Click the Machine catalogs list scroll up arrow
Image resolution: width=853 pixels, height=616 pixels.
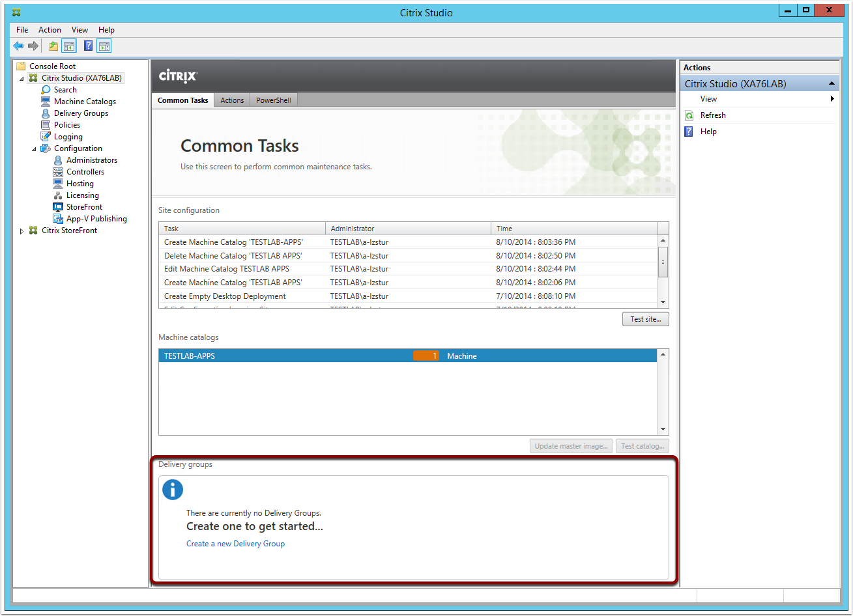pyautogui.click(x=663, y=354)
